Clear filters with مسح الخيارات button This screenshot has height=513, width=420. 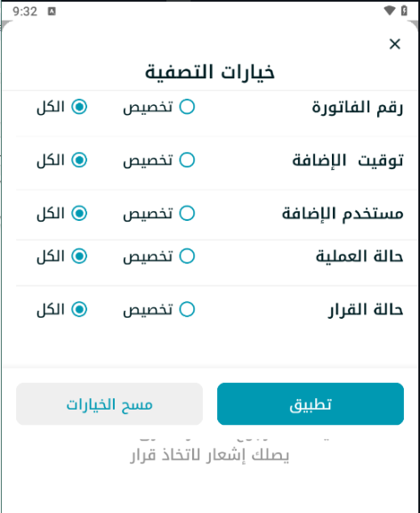point(109,404)
